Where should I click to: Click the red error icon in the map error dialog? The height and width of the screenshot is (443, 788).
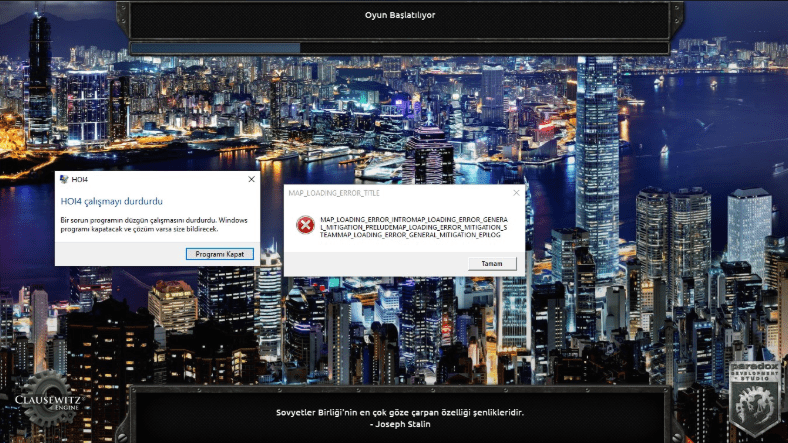(305, 225)
